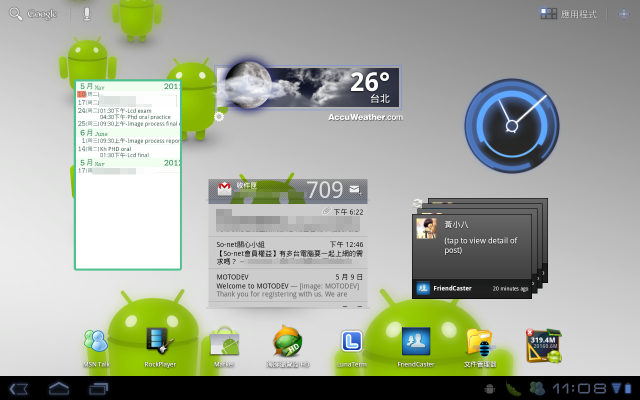Tap Android debug notification icon

tap(489, 389)
